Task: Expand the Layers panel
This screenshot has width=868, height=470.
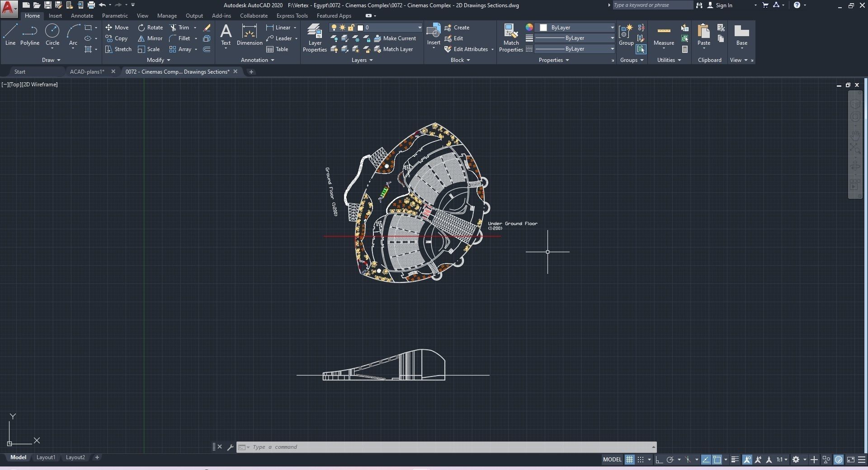Action: click(362, 60)
